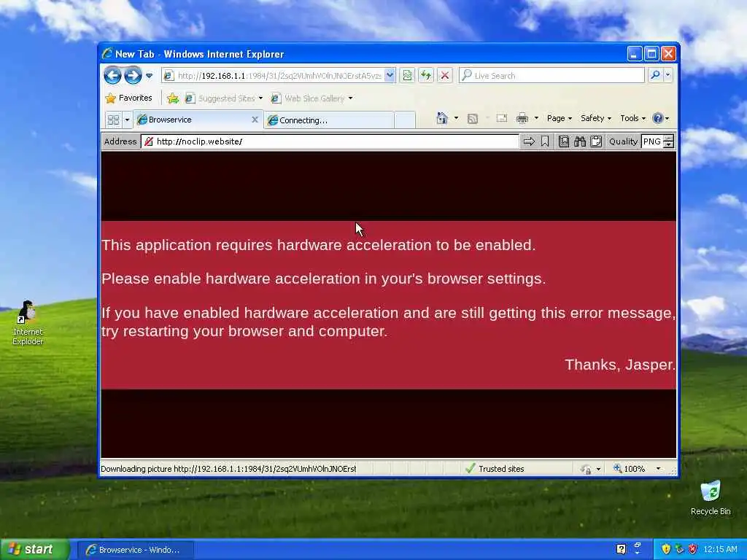Expand the Print options dropdown arrow
Viewport: 747px width, 560px height.
(x=536, y=118)
